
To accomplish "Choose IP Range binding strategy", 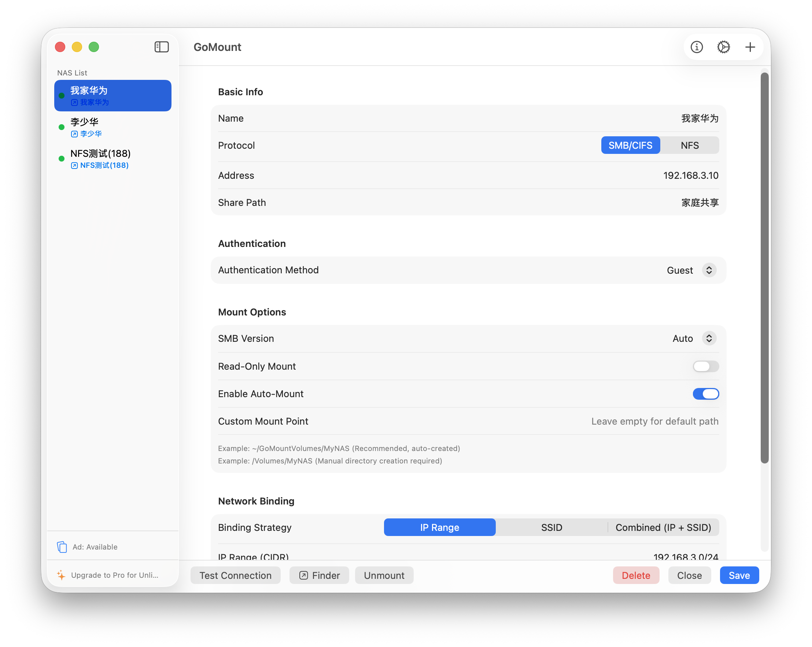I will point(439,527).
